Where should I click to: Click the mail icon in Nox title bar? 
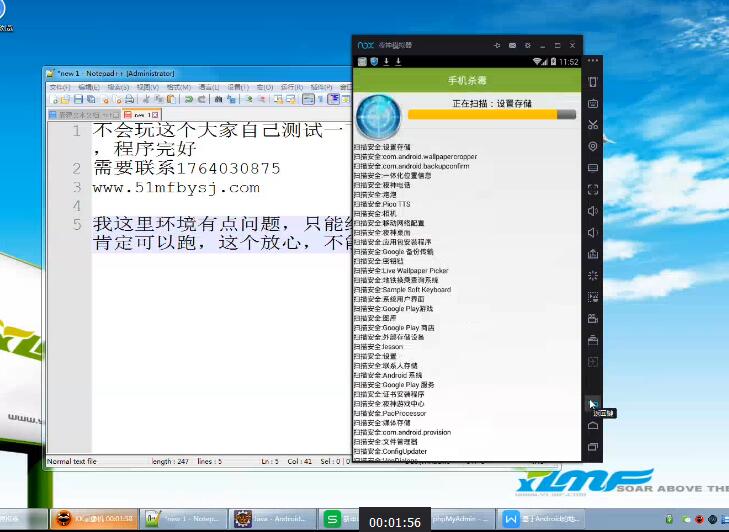[512, 46]
